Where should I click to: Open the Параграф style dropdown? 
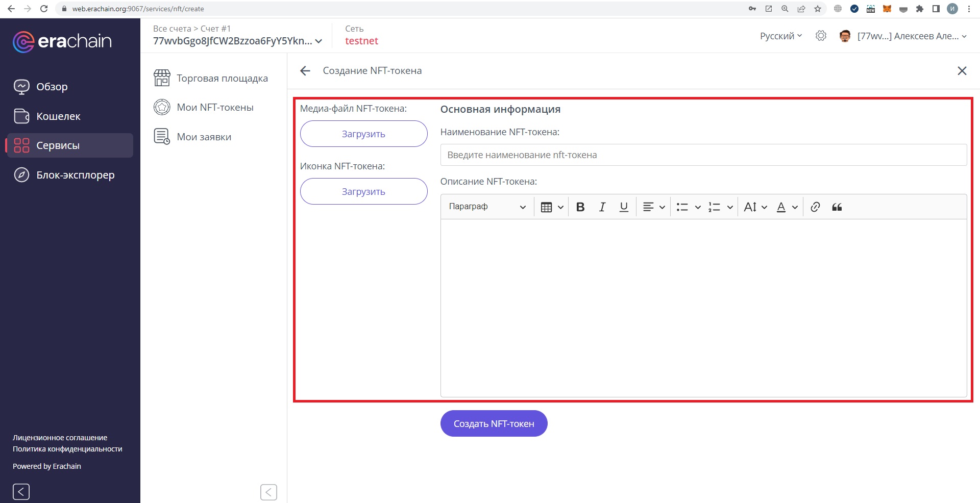pos(486,207)
